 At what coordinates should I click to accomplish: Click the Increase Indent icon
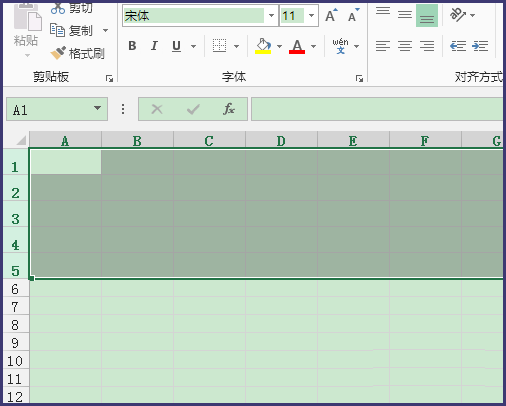point(480,46)
